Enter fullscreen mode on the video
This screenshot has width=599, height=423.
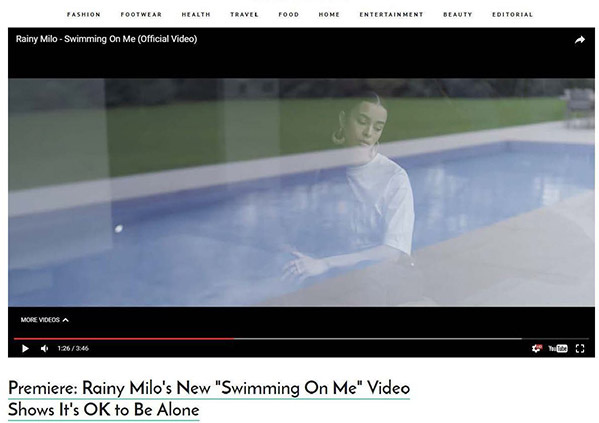pos(580,348)
